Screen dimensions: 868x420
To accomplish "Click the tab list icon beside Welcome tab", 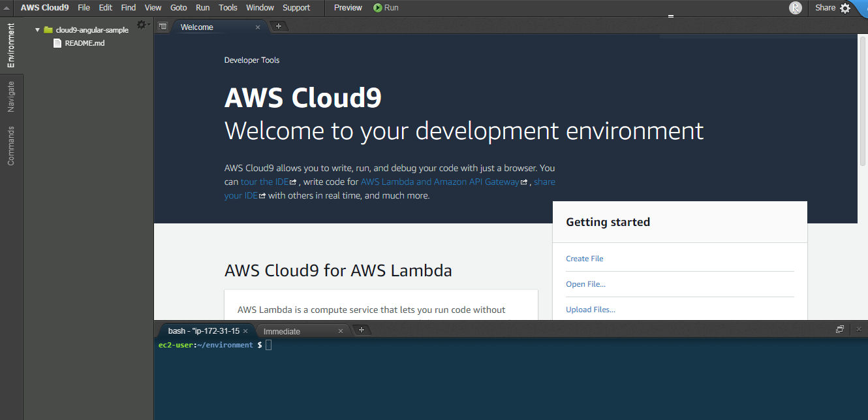I will tap(163, 27).
